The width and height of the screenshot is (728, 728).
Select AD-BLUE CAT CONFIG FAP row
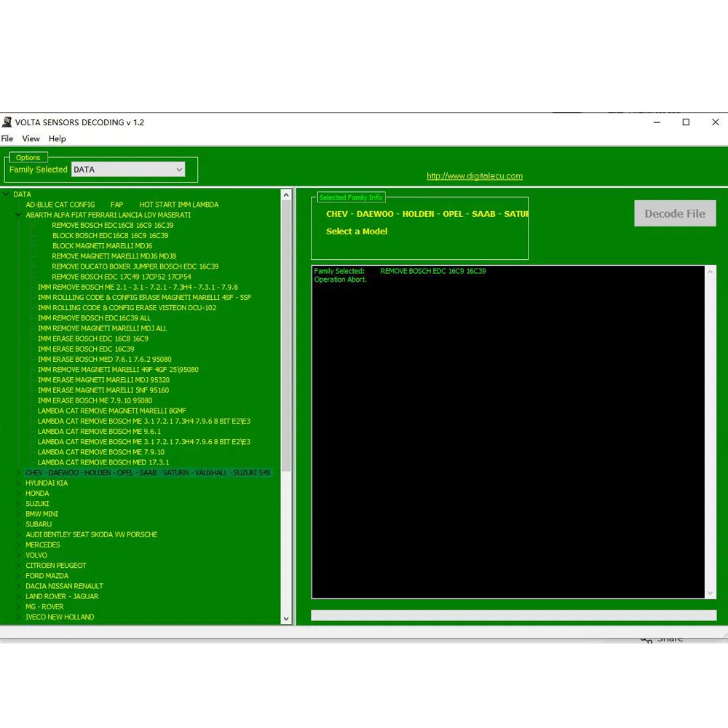[x=122, y=205]
